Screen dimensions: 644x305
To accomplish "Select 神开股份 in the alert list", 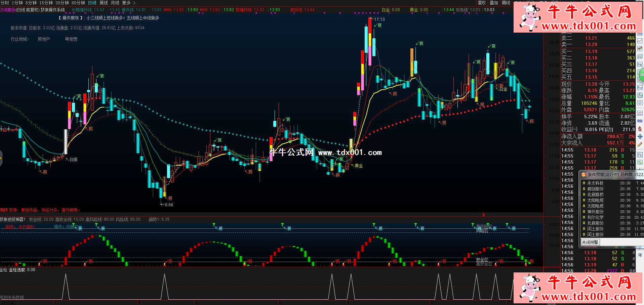I will point(595,212).
